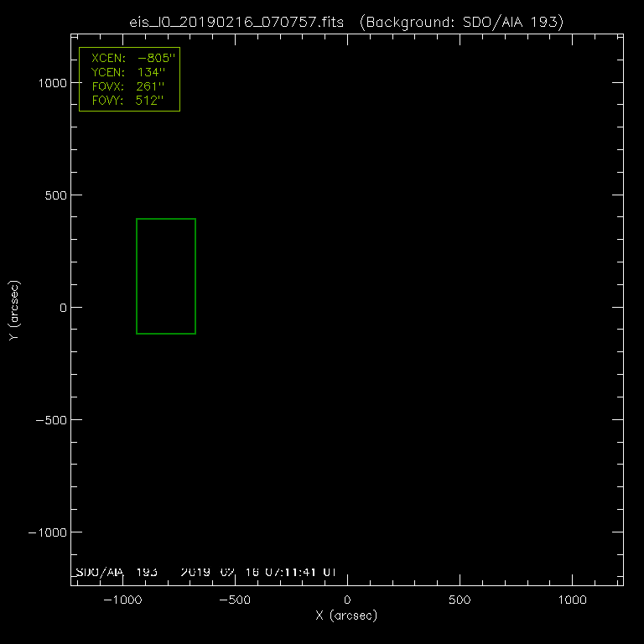Select the XCEN value in info box
The height and width of the screenshot is (644, 644).
(158, 60)
